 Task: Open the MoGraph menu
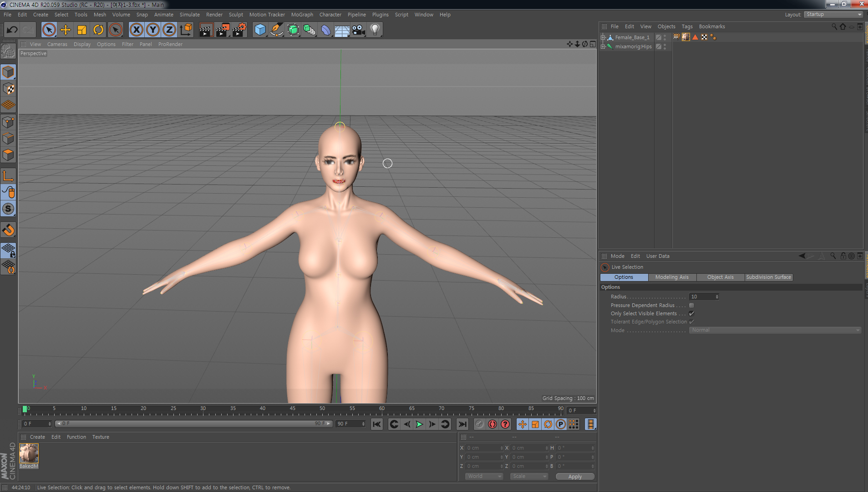(x=302, y=15)
